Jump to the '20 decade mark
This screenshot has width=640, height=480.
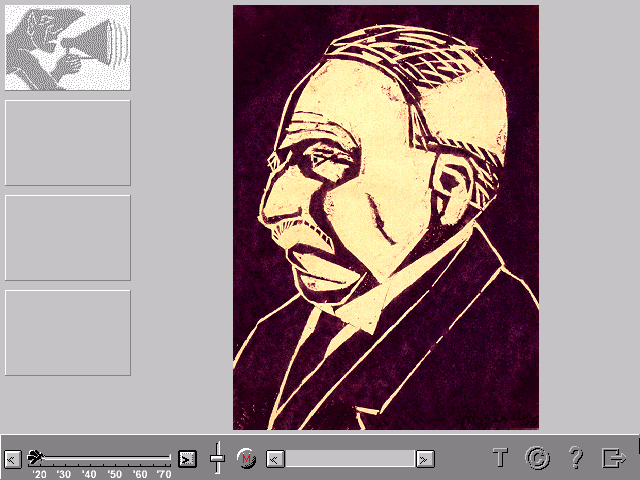pyautogui.click(x=39, y=474)
